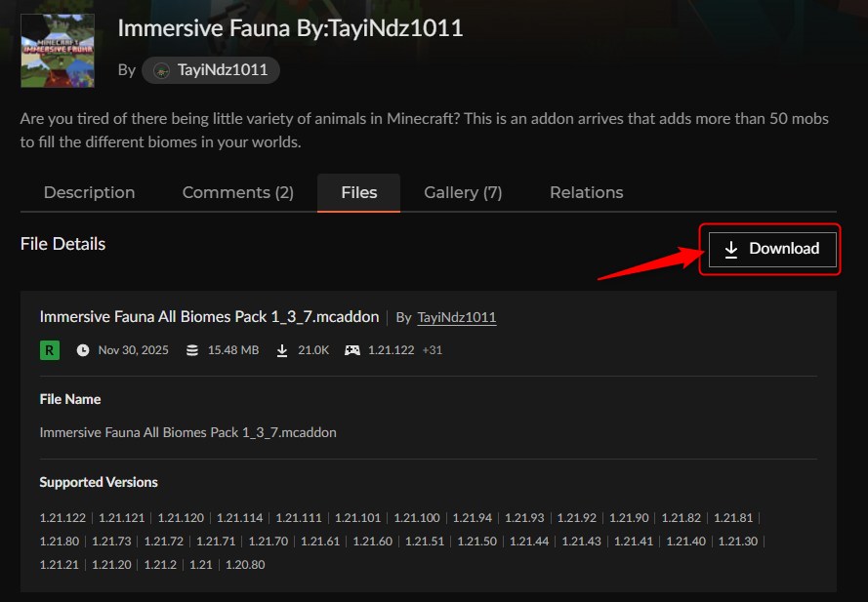Viewport: 868px width, 602px height.
Task: Click the file title Immersive Fauna All Biomes Pack 1_3_7.mcaddon
Action: pos(209,317)
